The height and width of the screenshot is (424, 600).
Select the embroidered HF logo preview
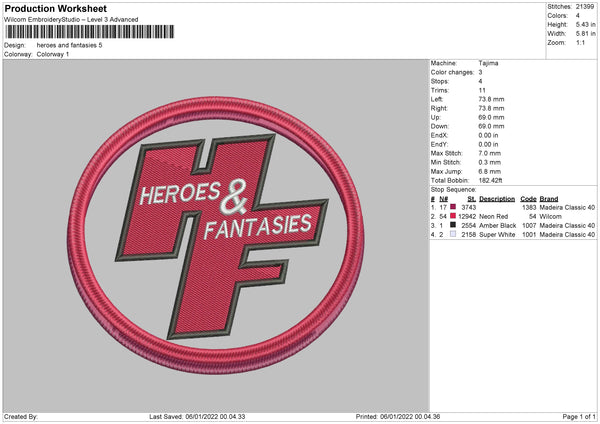(x=216, y=235)
